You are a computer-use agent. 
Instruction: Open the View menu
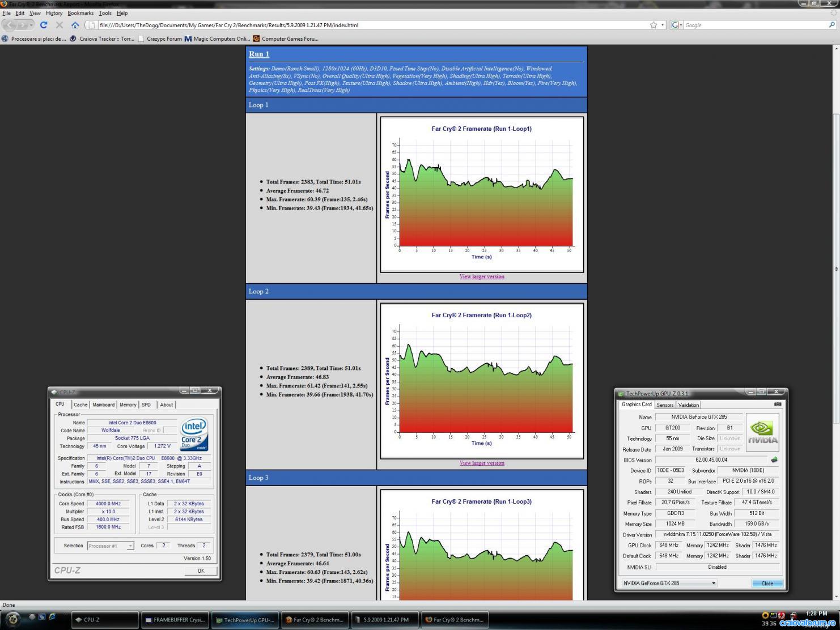(x=35, y=13)
